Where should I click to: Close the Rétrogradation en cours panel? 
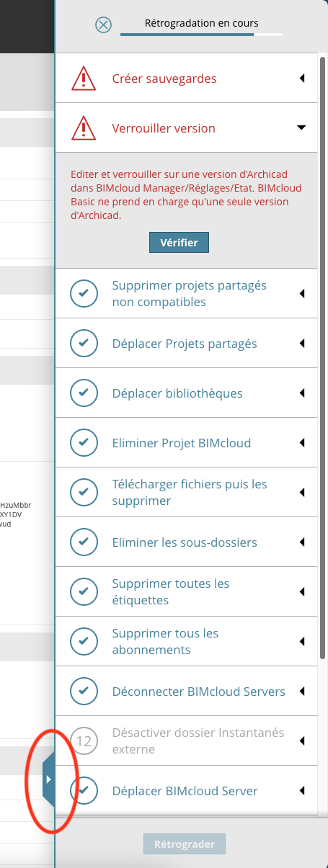click(x=104, y=25)
